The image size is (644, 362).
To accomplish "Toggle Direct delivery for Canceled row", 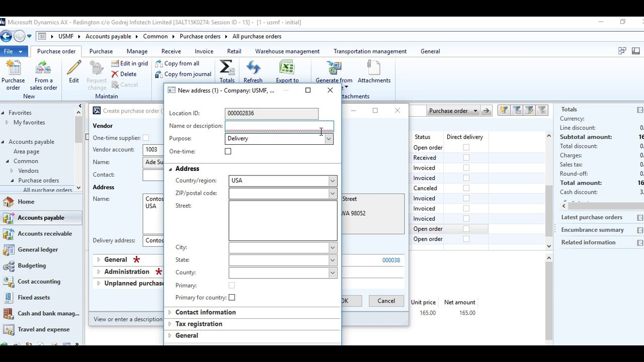I will [x=466, y=188].
